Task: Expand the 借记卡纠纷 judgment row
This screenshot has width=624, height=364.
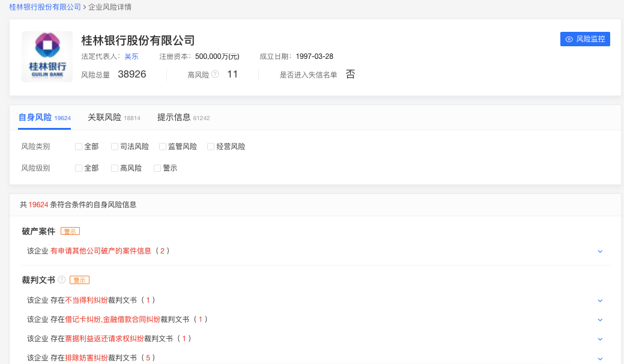Action: [x=600, y=320]
